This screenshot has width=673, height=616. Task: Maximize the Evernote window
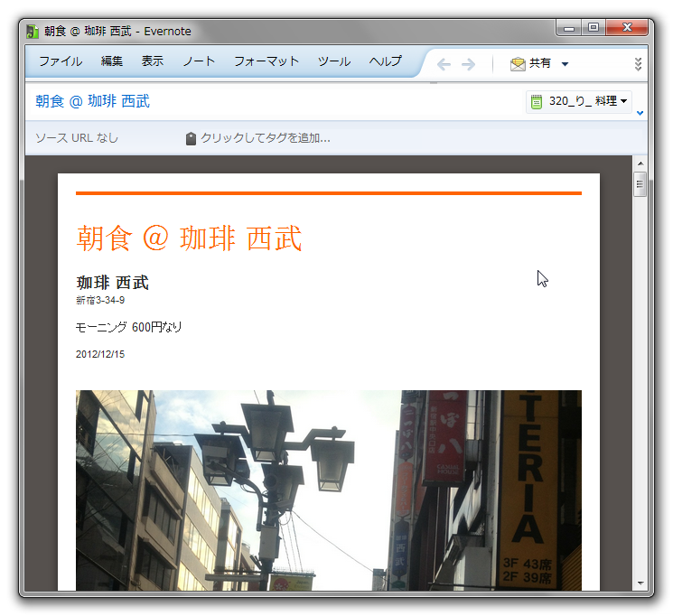(594, 28)
